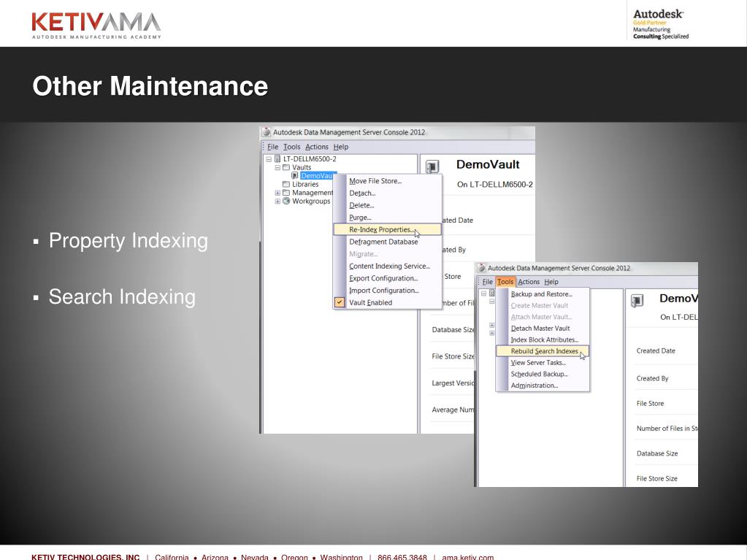
Task: Collapse the root node in second console tree
Action: tap(483, 294)
